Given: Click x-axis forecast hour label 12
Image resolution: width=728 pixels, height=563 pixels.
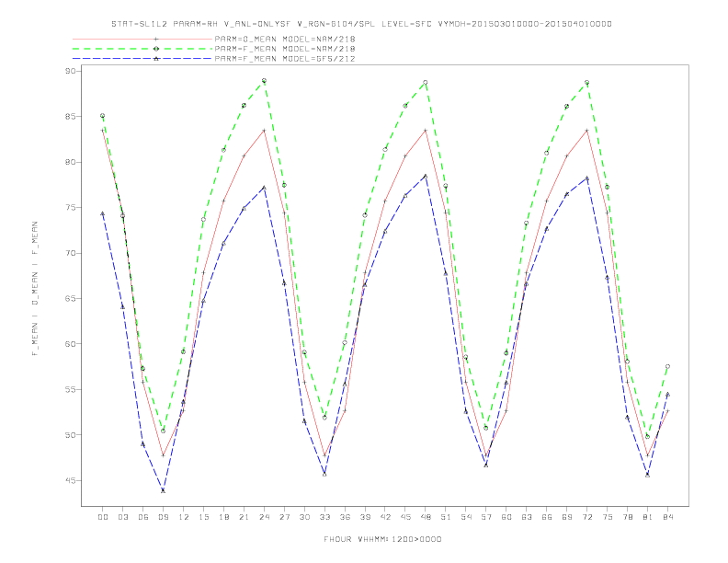Looking at the screenshot, I should [184, 517].
